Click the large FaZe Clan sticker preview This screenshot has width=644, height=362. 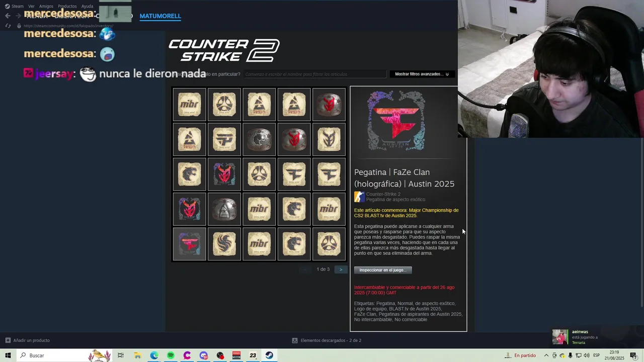click(396, 121)
